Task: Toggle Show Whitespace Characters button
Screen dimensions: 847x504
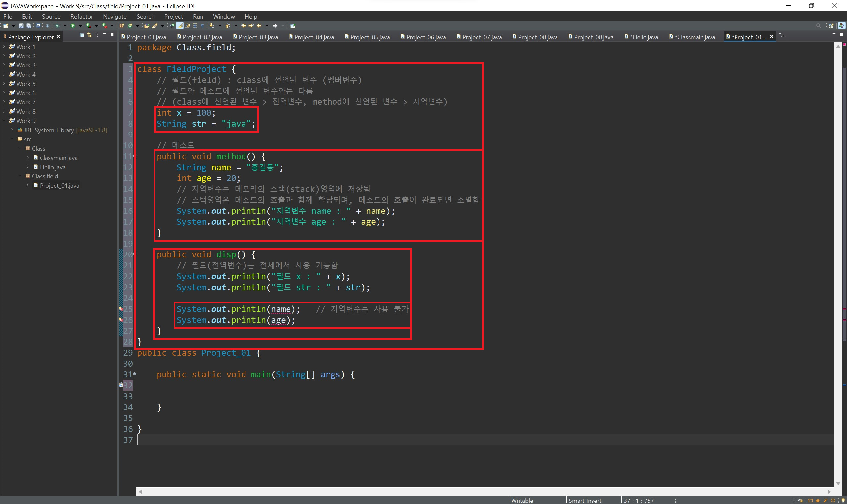Action: point(202,26)
